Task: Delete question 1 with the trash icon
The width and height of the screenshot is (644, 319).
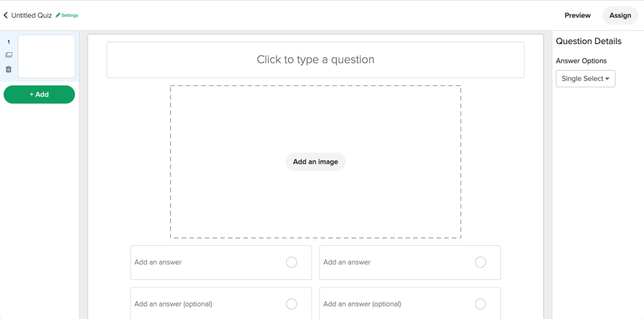Action: click(9, 69)
